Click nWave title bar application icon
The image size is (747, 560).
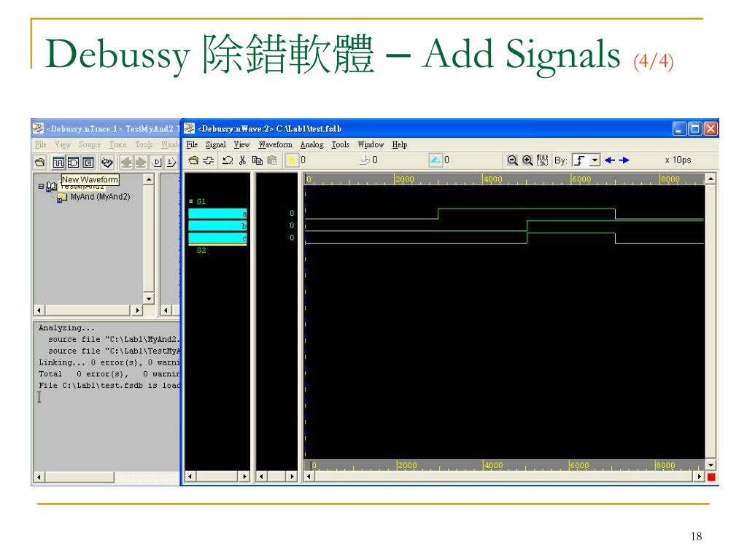point(189,128)
